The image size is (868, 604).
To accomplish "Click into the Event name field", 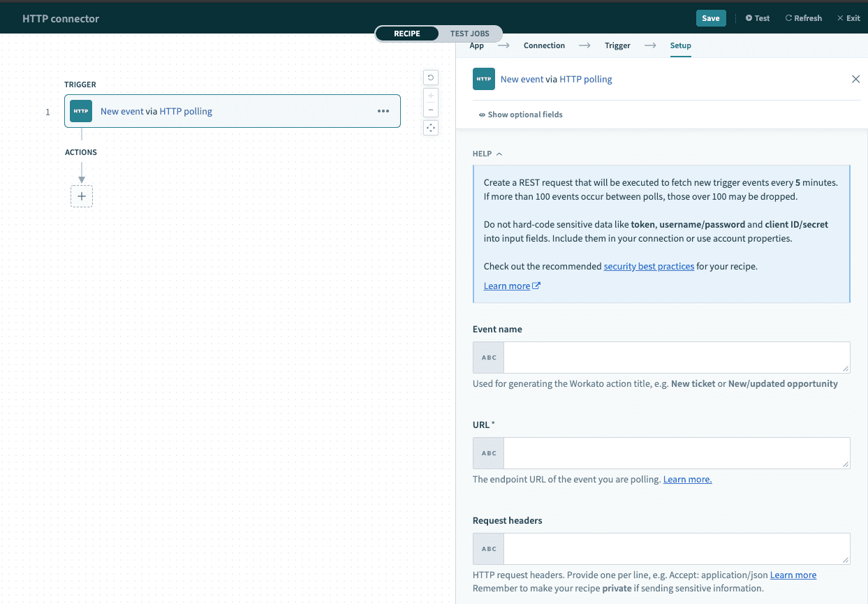I will tap(676, 358).
